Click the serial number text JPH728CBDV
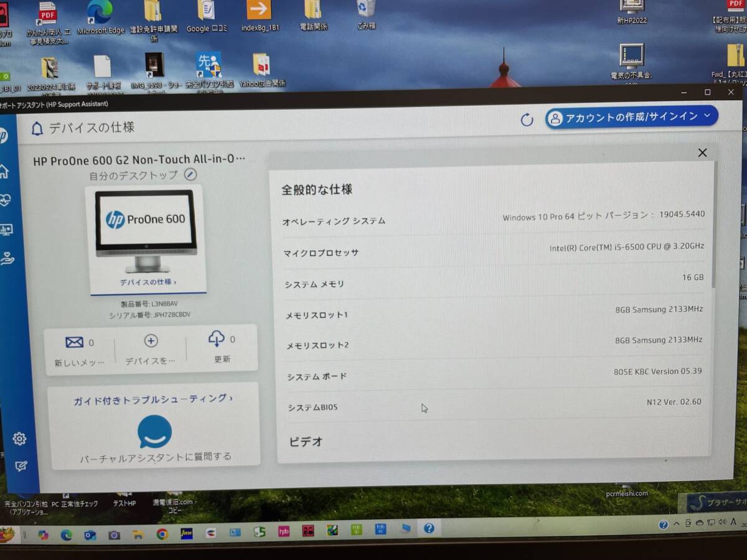The width and height of the screenshot is (747, 560). 172,315
